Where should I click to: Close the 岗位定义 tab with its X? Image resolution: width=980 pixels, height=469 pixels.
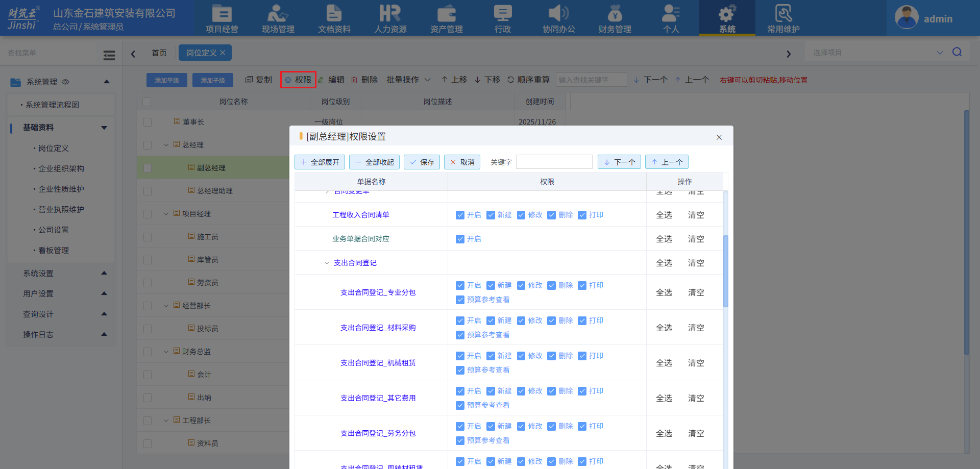pos(223,53)
